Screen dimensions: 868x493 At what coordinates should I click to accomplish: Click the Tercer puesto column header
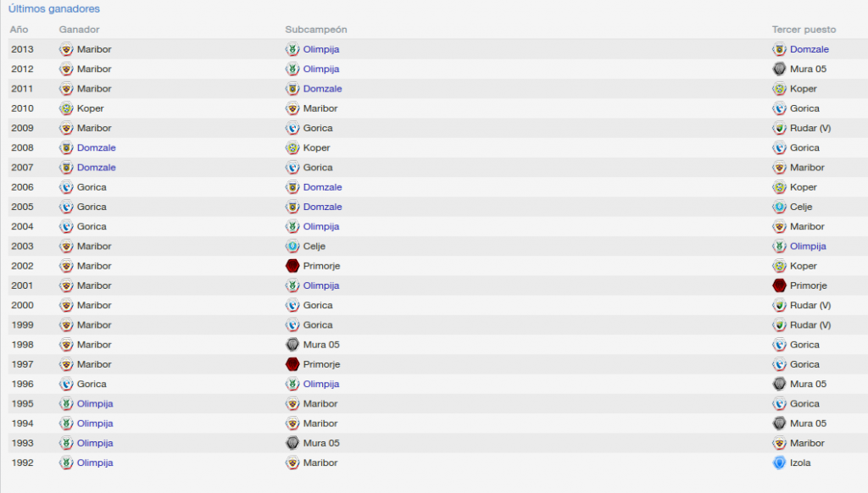(x=804, y=30)
